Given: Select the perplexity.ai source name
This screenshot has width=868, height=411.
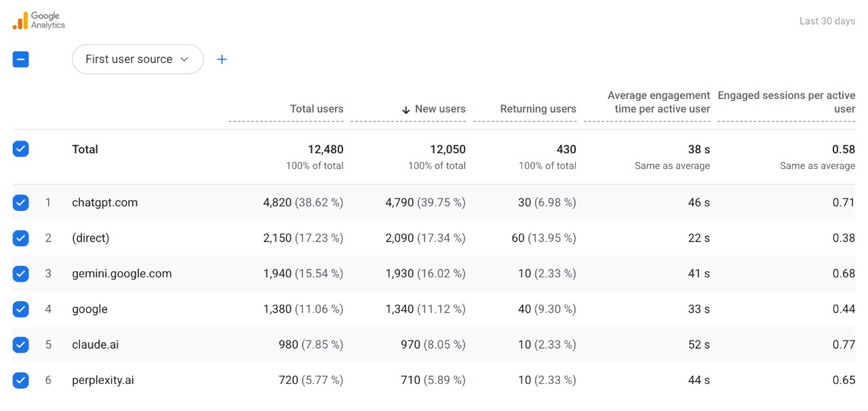Looking at the screenshot, I should (x=103, y=380).
